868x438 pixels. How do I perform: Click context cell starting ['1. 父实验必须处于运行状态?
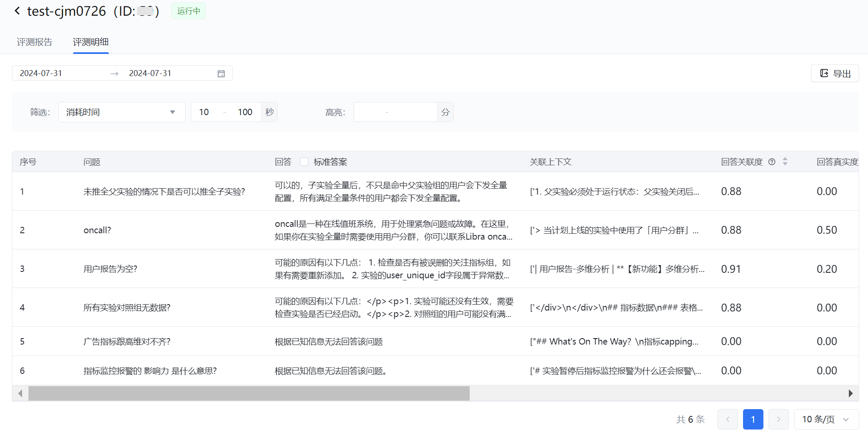coord(614,192)
